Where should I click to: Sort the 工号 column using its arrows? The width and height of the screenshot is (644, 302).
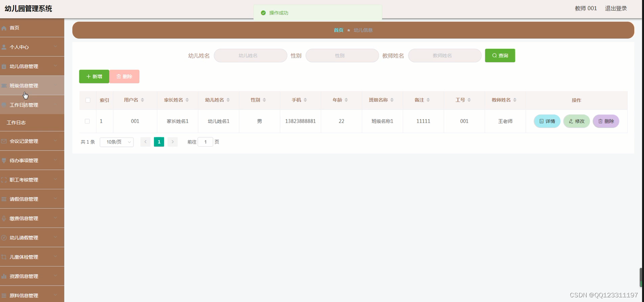(469, 100)
